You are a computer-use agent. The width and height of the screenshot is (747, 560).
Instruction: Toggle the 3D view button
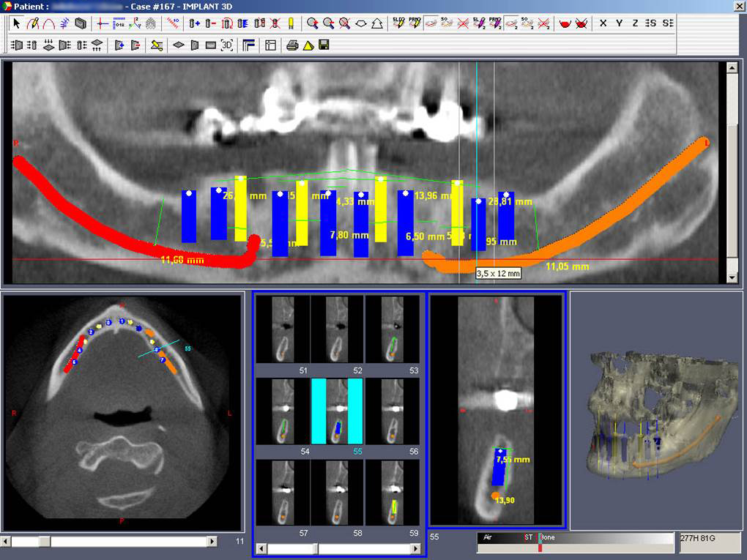227,45
